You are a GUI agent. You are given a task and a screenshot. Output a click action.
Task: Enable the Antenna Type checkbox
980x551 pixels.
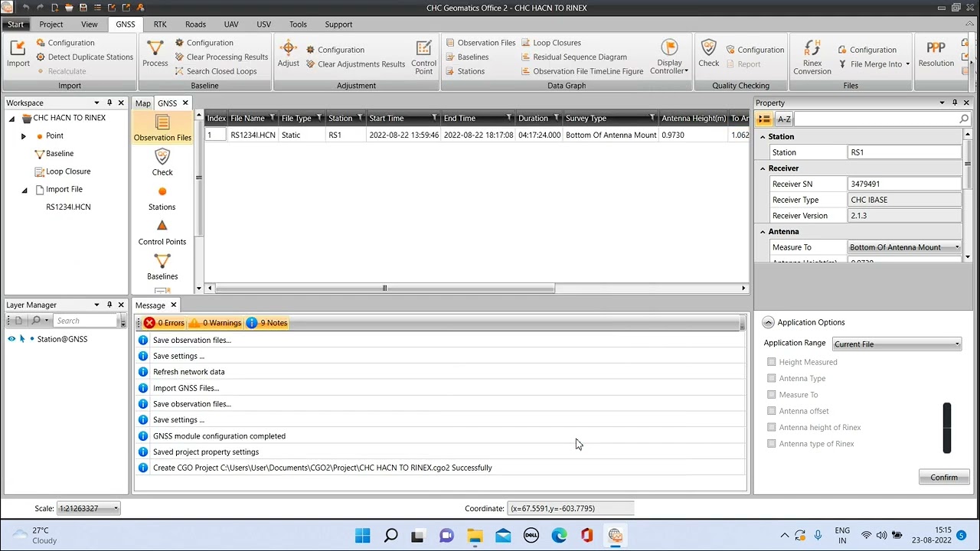(x=772, y=378)
